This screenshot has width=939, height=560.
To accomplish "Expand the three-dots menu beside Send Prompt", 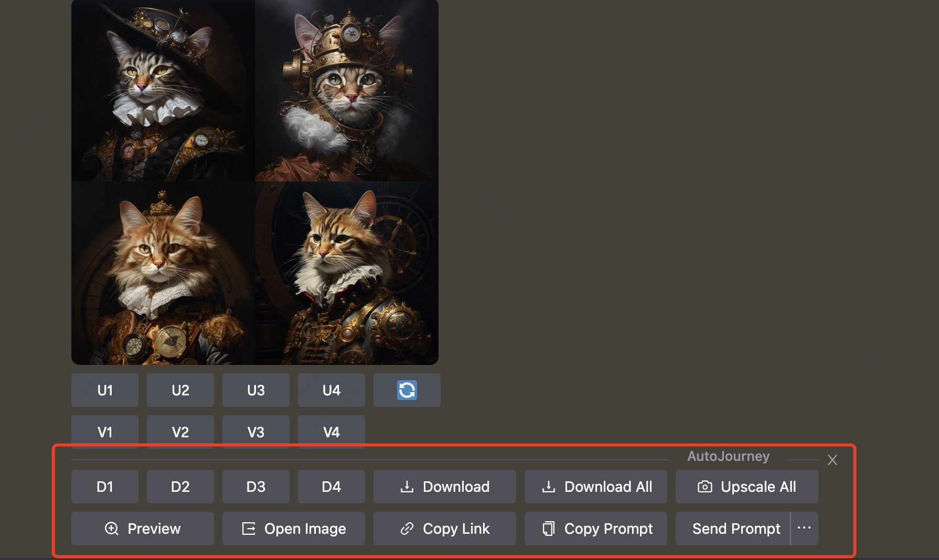I will [x=804, y=529].
